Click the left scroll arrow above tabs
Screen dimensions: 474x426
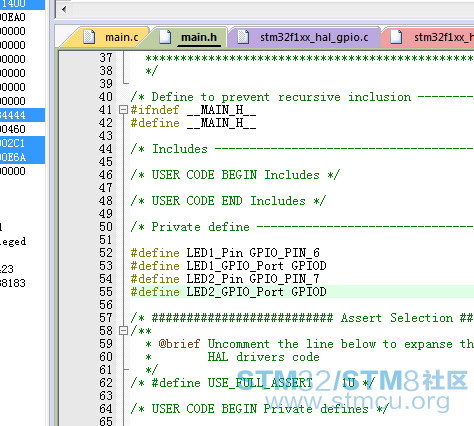click(64, 9)
